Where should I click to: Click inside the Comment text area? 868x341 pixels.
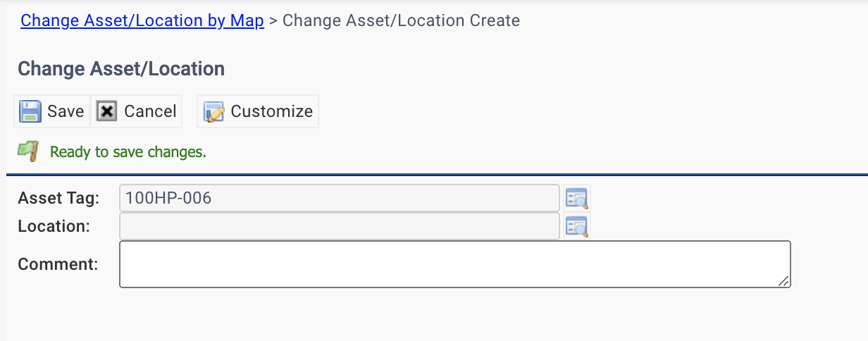pos(455,264)
